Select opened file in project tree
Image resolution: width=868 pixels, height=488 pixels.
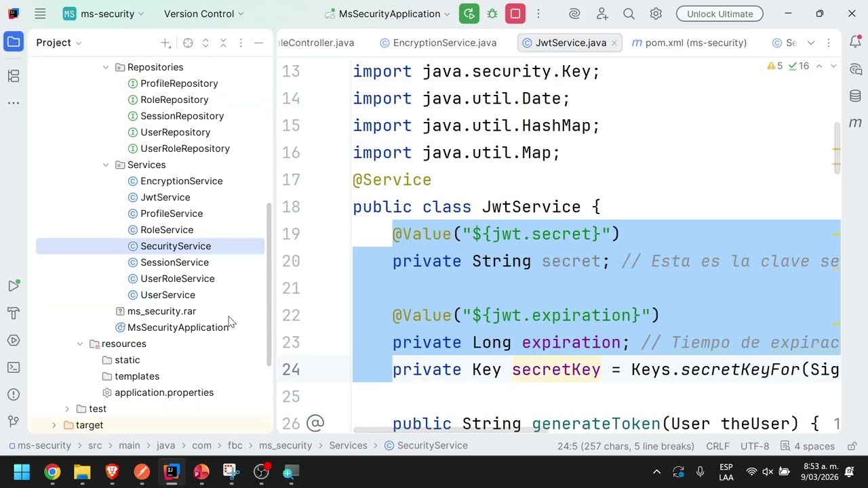188,43
